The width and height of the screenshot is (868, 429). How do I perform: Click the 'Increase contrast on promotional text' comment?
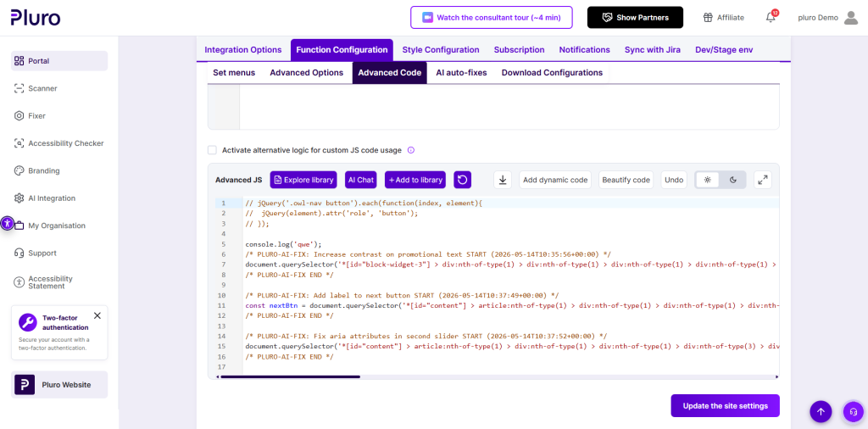428,254
